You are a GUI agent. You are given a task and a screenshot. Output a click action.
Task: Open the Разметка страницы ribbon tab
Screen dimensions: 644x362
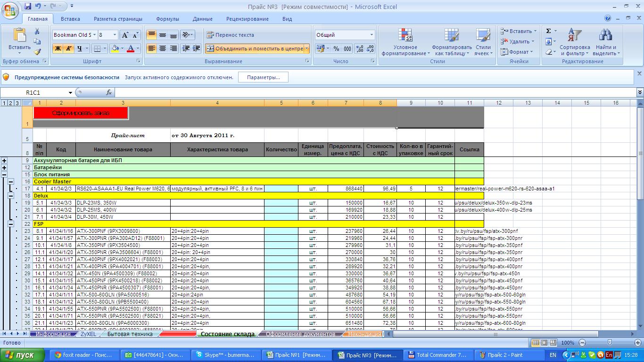pos(118,19)
